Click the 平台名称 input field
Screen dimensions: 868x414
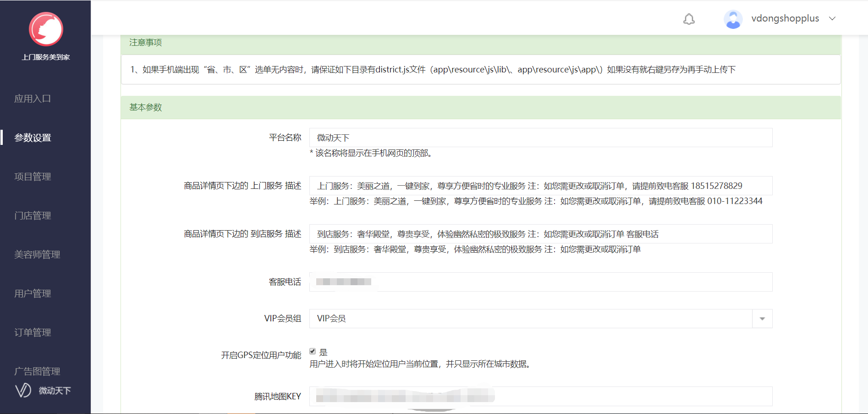pos(540,138)
